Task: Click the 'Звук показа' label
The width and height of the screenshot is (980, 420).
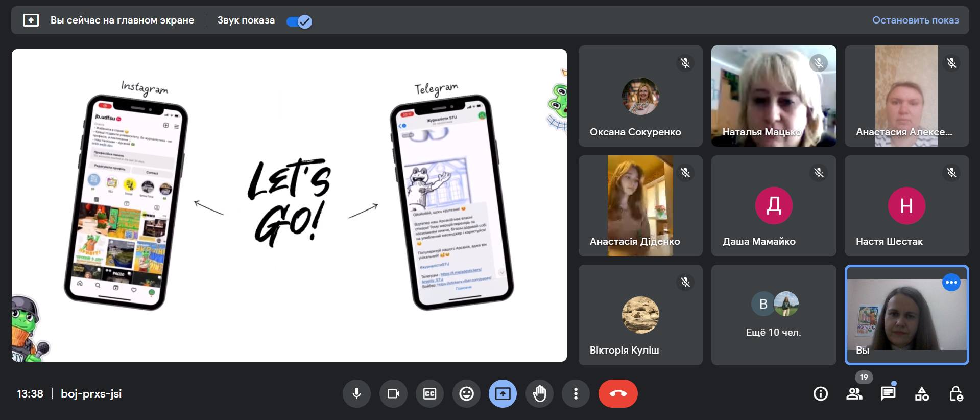Action: click(246, 20)
